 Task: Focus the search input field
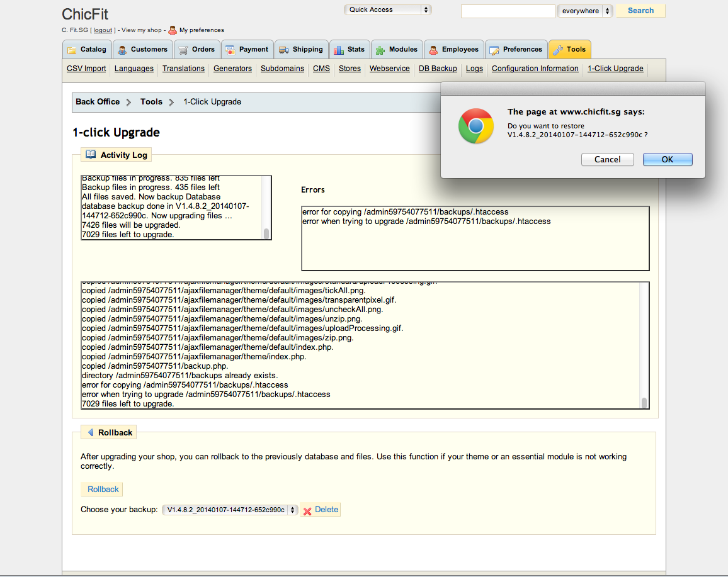click(508, 11)
